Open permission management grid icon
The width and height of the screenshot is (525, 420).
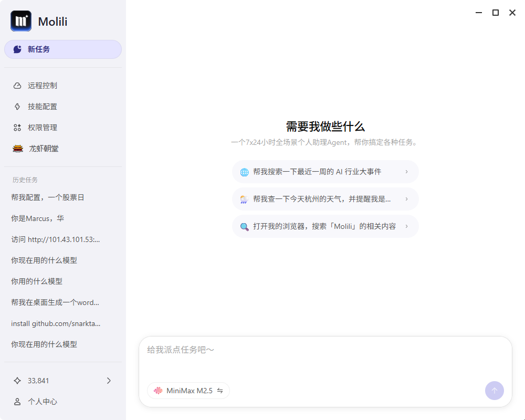[17, 128]
